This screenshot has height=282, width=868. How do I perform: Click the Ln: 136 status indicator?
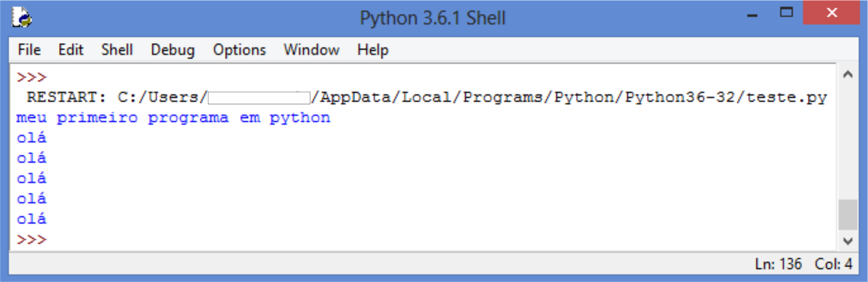[x=778, y=264]
